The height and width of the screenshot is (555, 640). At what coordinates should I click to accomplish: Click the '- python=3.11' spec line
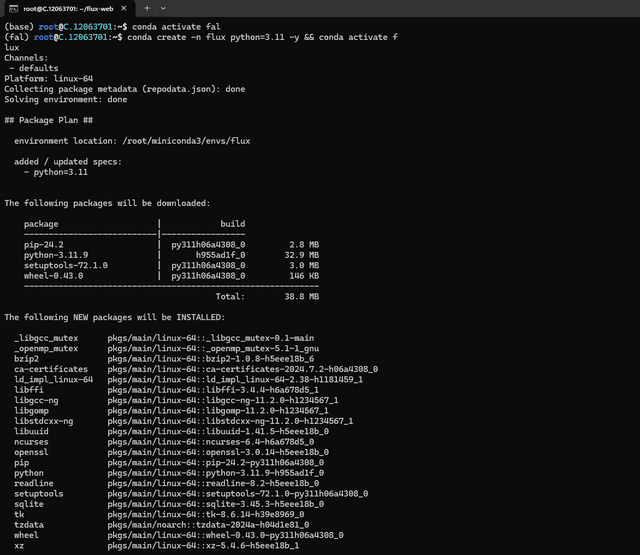(x=56, y=172)
